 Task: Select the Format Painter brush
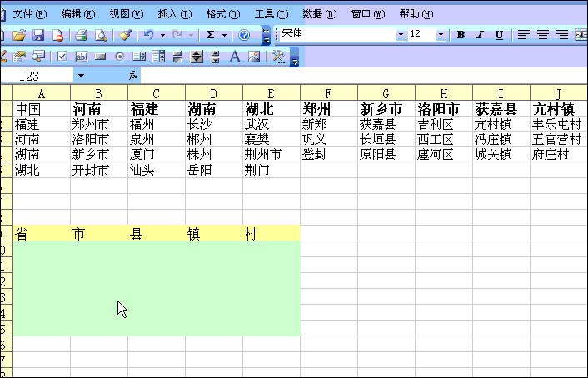125,35
